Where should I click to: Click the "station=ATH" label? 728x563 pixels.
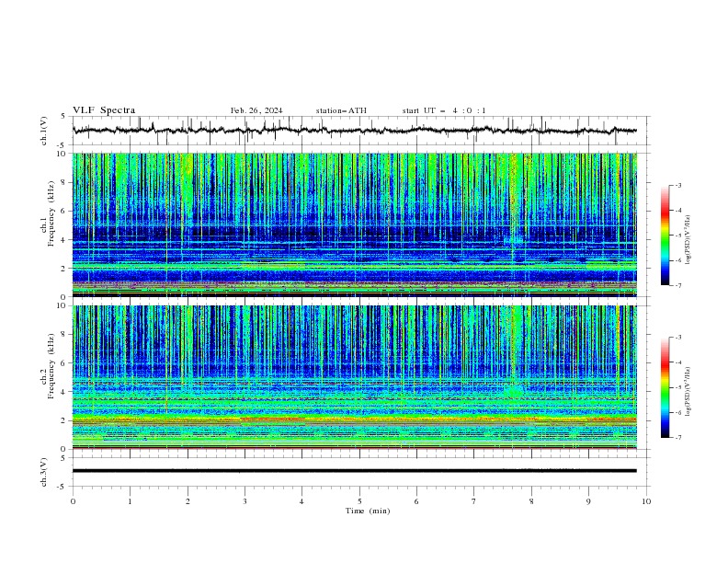click(341, 110)
